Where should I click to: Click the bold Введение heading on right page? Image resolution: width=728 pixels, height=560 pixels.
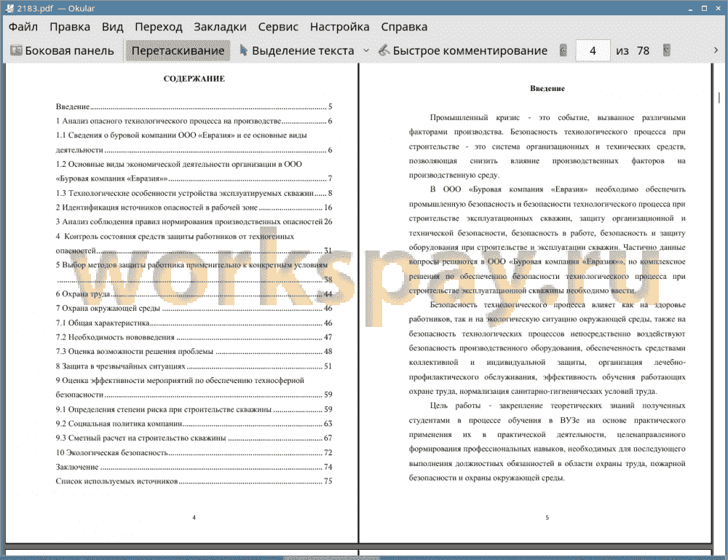click(x=547, y=88)
